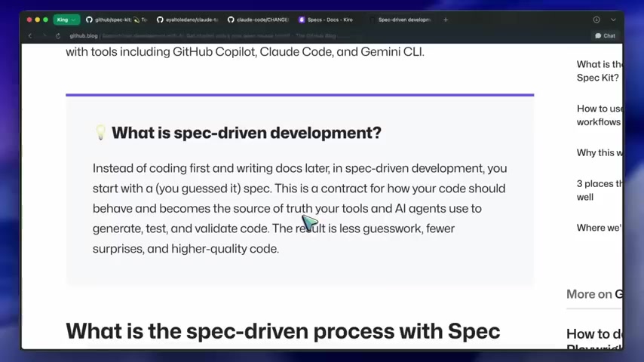Open a new browser tab with plus icon
This screenshot has width=644, height=362.
(446, 20)
